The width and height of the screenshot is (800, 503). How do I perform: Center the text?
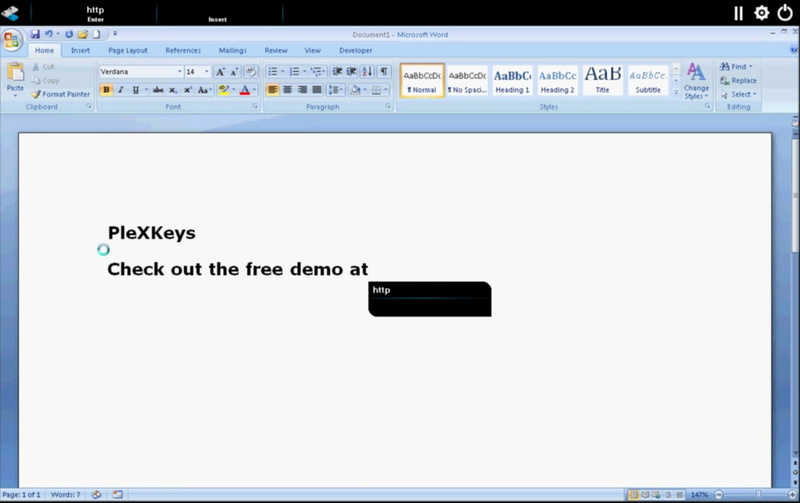click(288, 90)
